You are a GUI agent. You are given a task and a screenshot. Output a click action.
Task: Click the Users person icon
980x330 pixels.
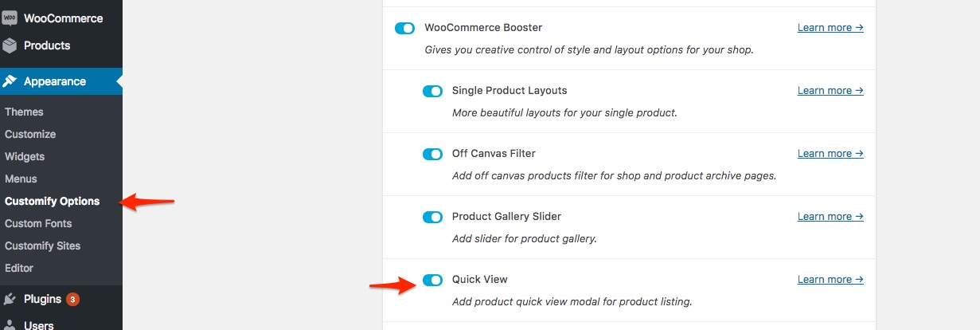pyautogui.click(x=10, y=324)
